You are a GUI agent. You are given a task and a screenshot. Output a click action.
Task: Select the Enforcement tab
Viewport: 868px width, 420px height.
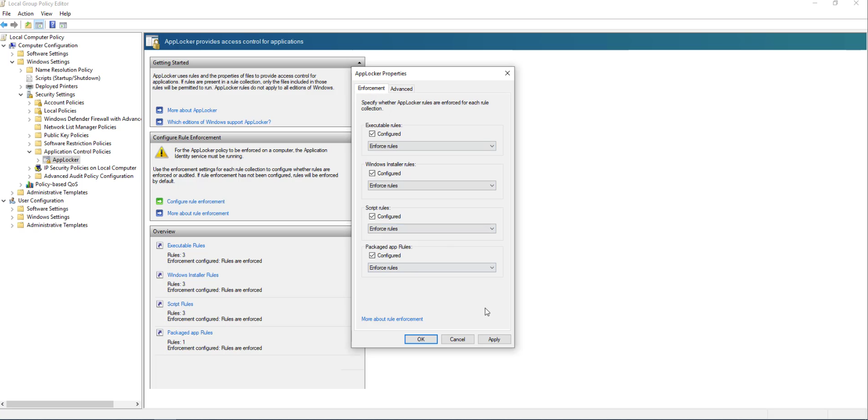tap(371, 88)
